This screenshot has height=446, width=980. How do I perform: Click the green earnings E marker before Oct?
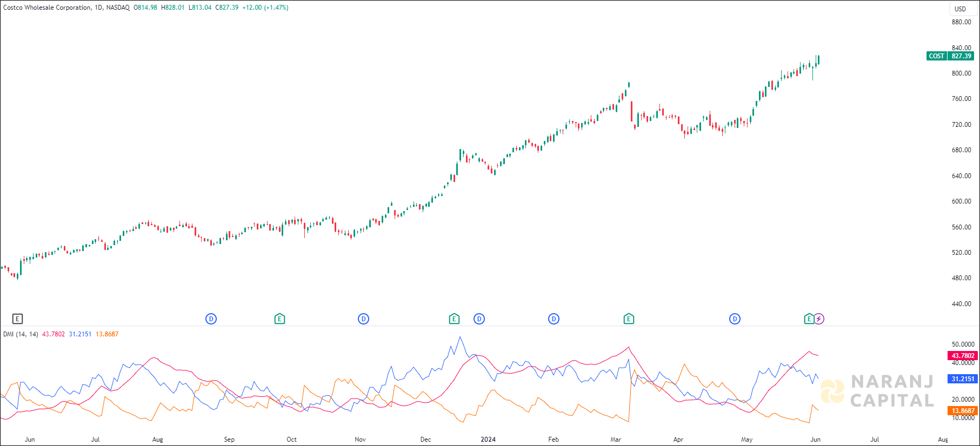(279, 319)
